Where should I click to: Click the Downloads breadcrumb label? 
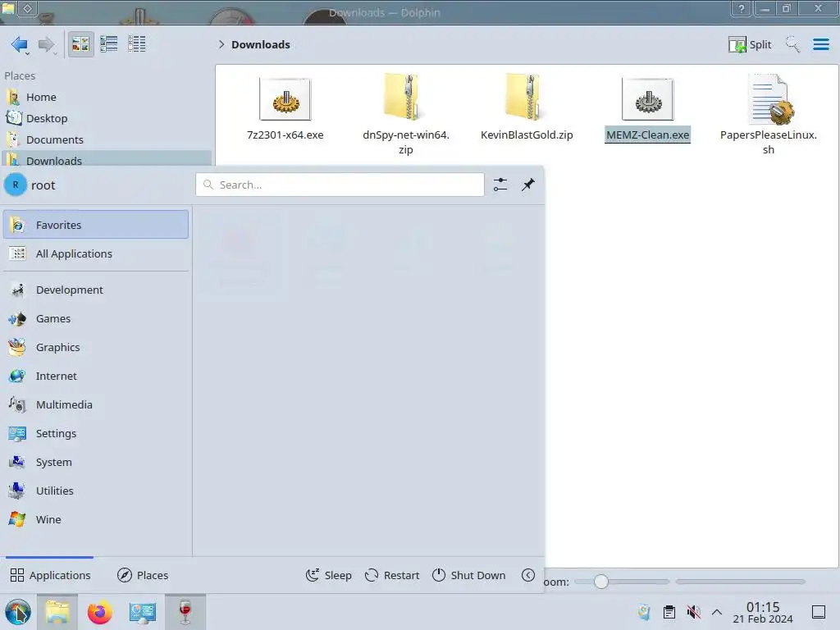[260, 44]
